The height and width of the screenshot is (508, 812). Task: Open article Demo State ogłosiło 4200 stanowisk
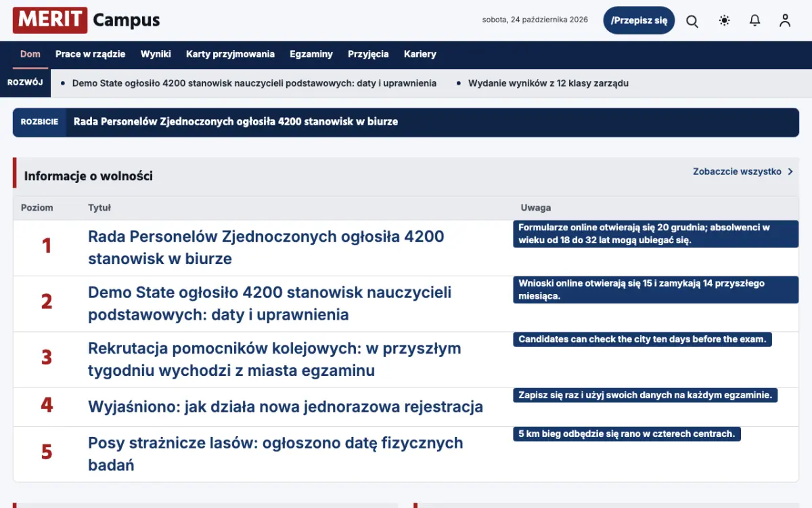click(269, 303)
